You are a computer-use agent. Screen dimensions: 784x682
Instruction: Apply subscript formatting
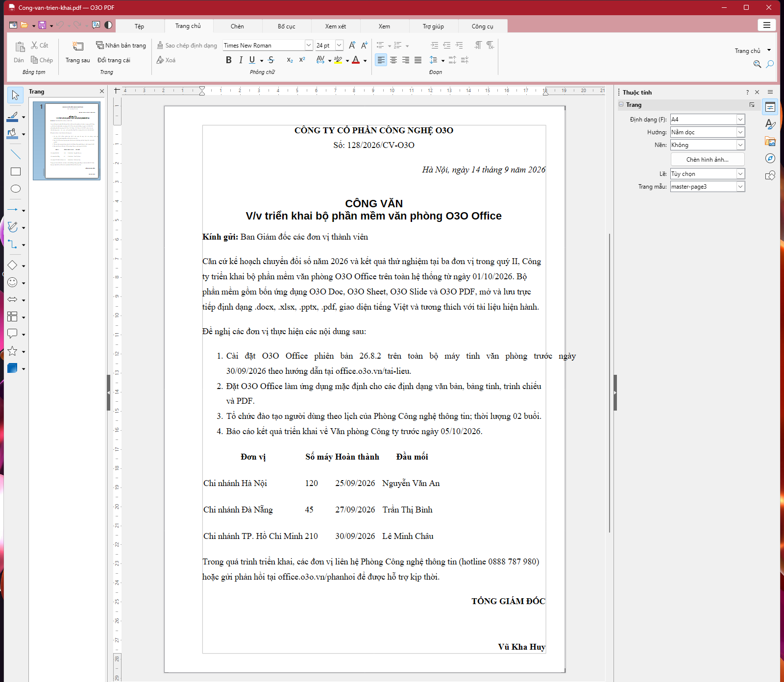[290, 60]
